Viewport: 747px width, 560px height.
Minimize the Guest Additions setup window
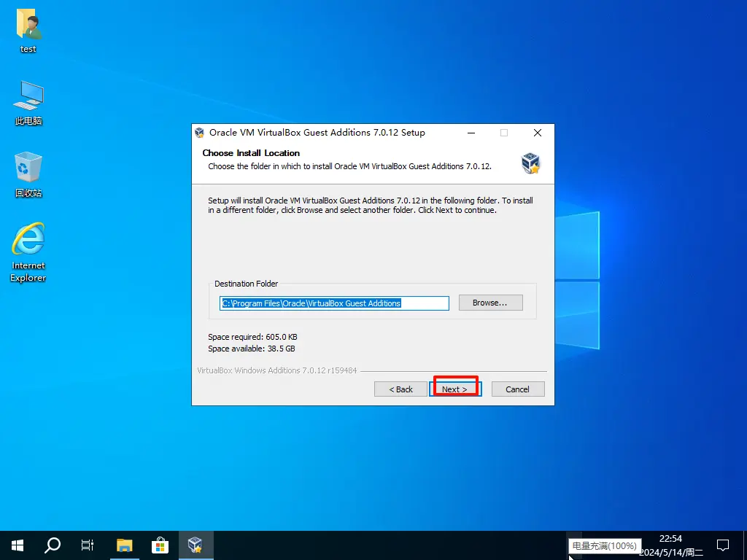click(x=471, y=133)
